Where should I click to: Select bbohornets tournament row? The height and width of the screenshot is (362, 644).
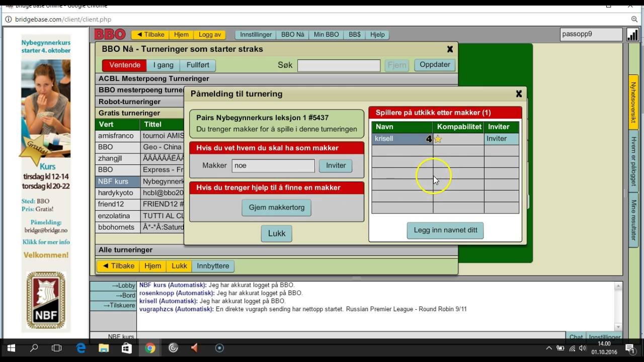(140, 227)
